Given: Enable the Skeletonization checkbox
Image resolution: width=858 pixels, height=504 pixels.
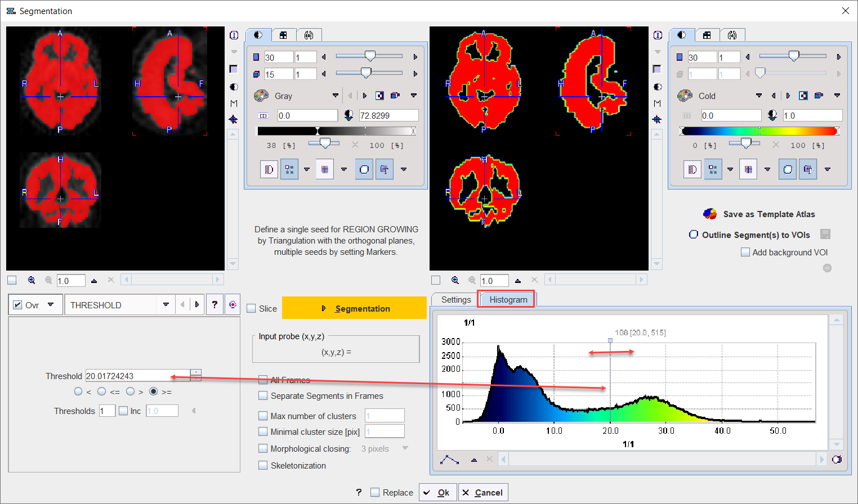Looking at the screenshot, I should pos(263,465).
